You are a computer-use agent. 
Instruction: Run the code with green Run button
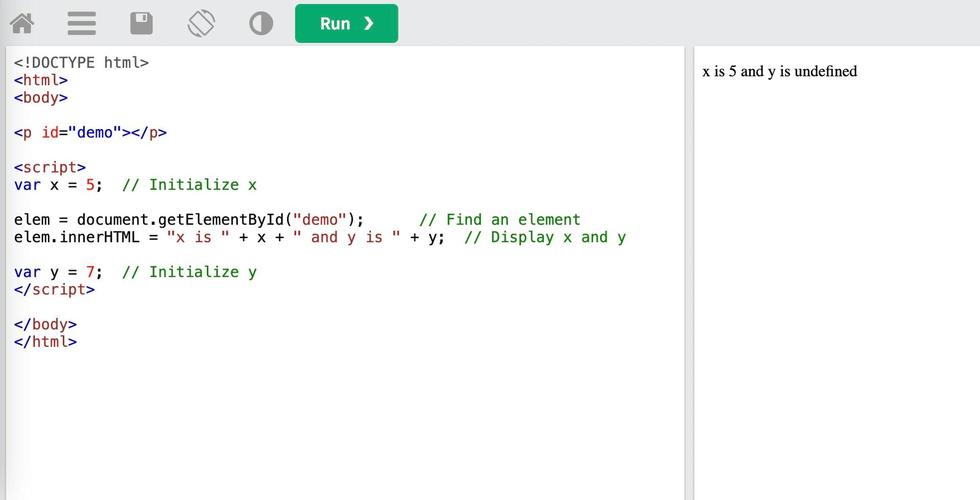346,24
